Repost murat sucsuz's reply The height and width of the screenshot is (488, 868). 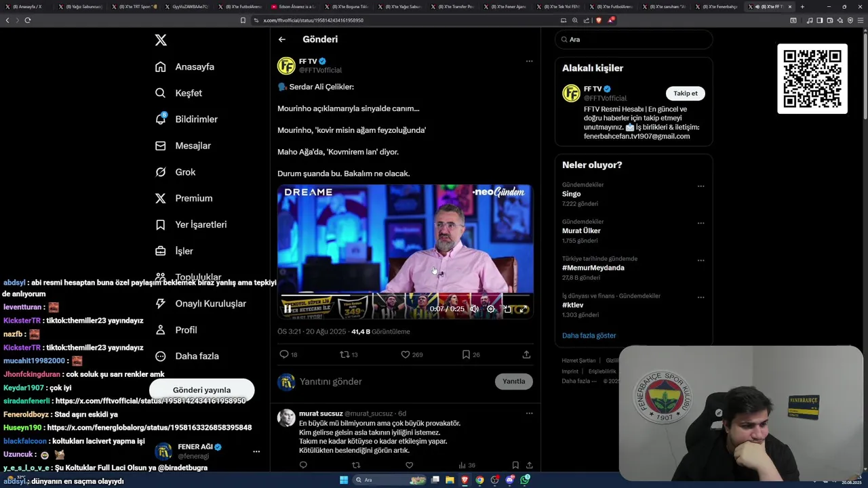(356, 465)
